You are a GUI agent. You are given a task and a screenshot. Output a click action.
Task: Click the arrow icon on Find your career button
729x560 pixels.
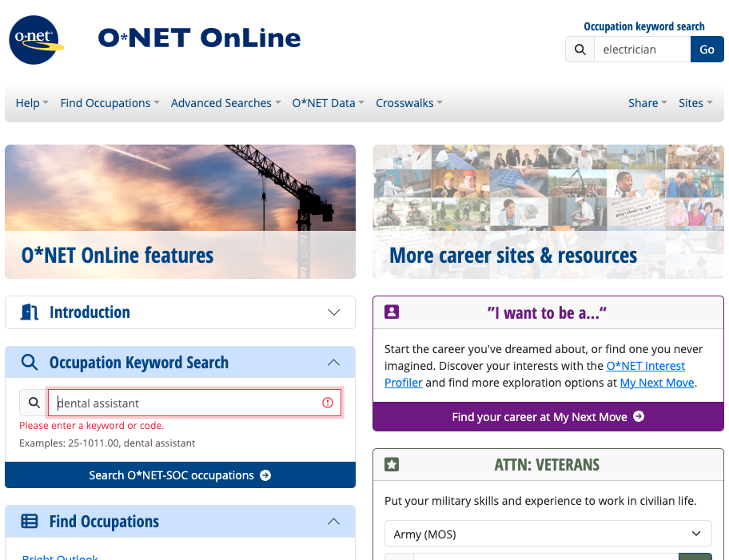click(639, 416)
